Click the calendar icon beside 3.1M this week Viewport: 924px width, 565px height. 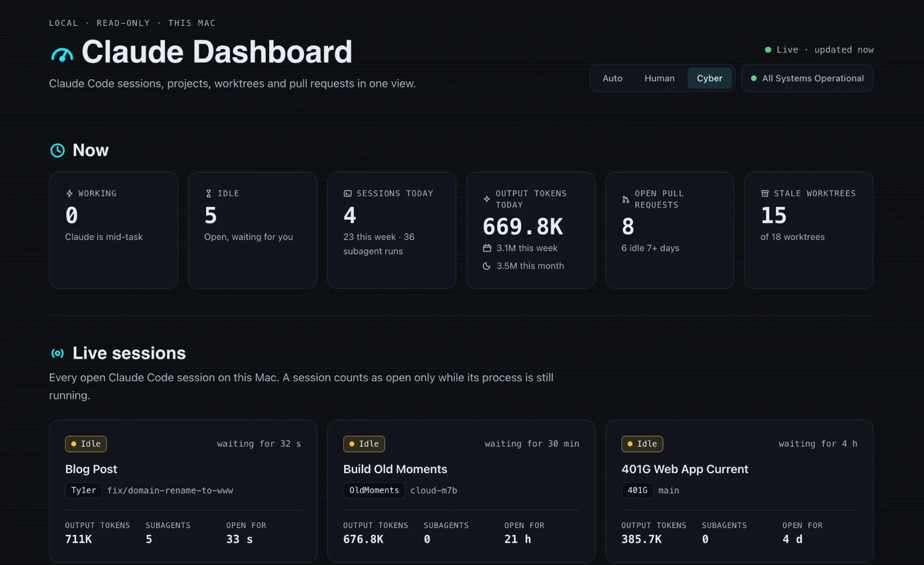coord(487,248)
